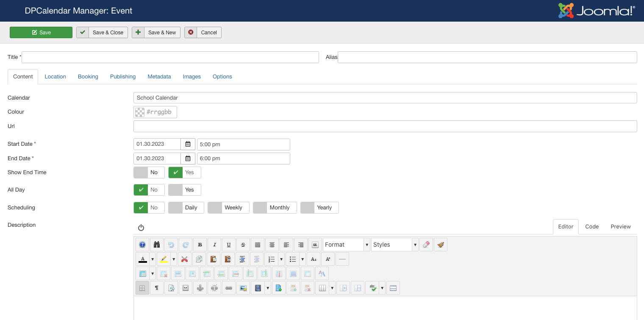Set Show End Time to Yes

tap(185, 173)
